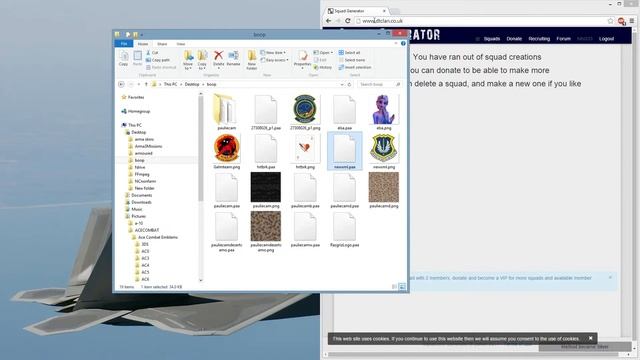Screen dimensions: 640x360
Task: Select the elsa.png thumbnail
Action: (383, 109)
